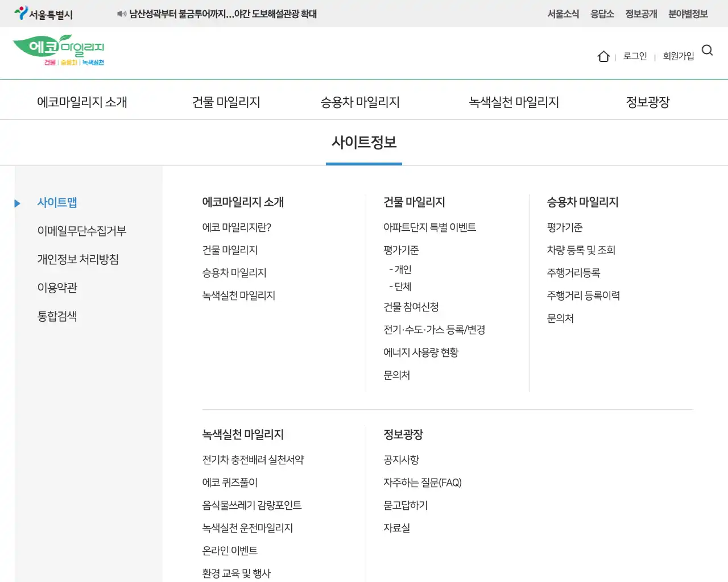Select 이용약관 in sidebar
This screenshot has width=728, height=582.
[57, 288]
